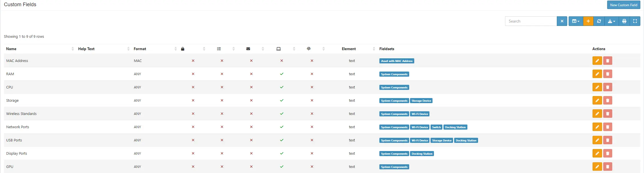The image size is (644, 173).
Task: Open the columns visibility dropdown
Action: [576, 21]
